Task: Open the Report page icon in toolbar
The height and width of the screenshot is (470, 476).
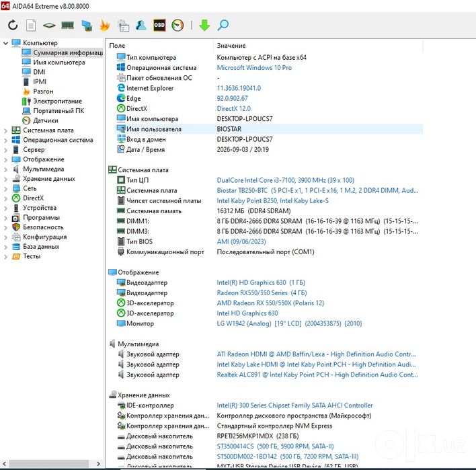Action: coord(31,25)
